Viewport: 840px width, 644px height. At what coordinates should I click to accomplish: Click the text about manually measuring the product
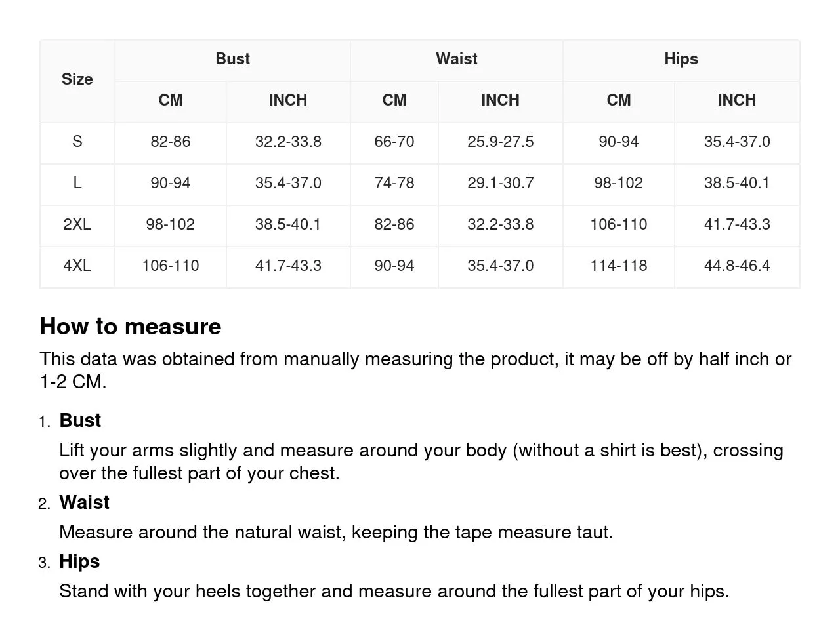click(415, 371)
